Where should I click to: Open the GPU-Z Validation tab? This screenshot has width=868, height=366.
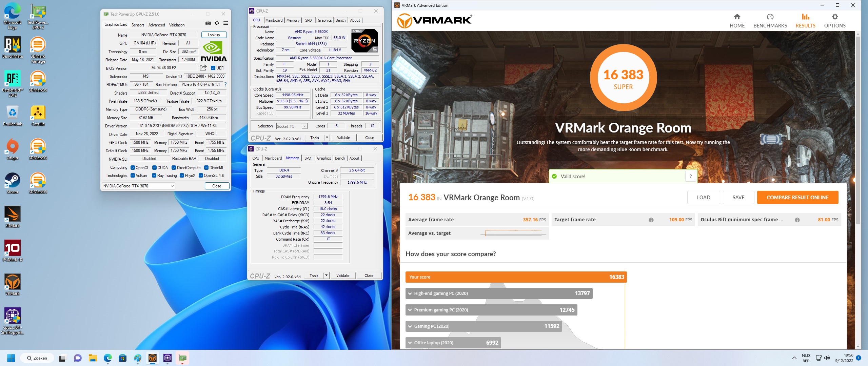point(177,25)
